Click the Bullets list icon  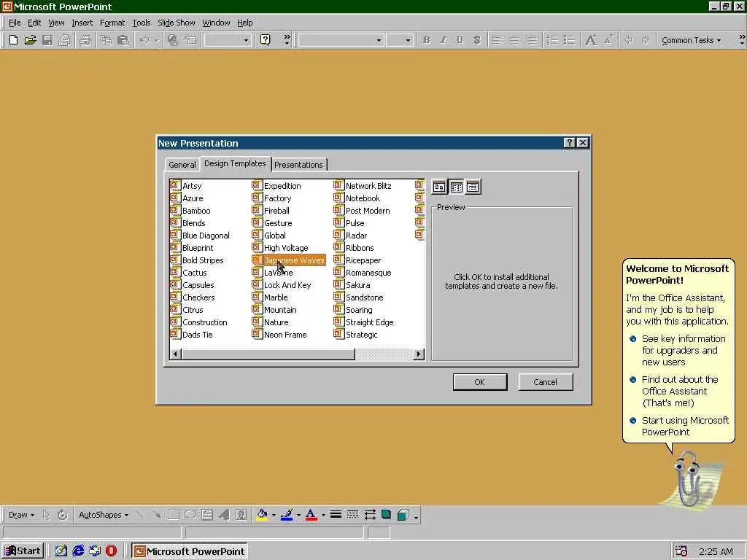click(569, 40)
